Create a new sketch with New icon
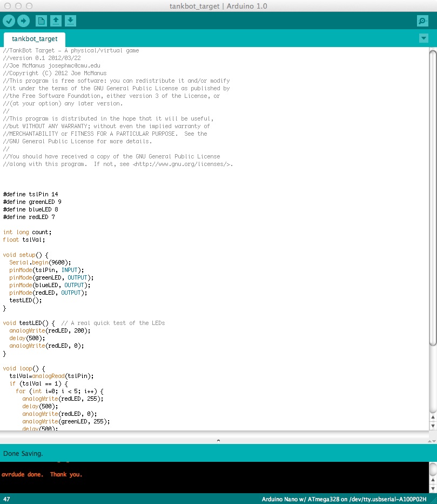This screenshot has height=504, width=437. click(x=41, y=21)
